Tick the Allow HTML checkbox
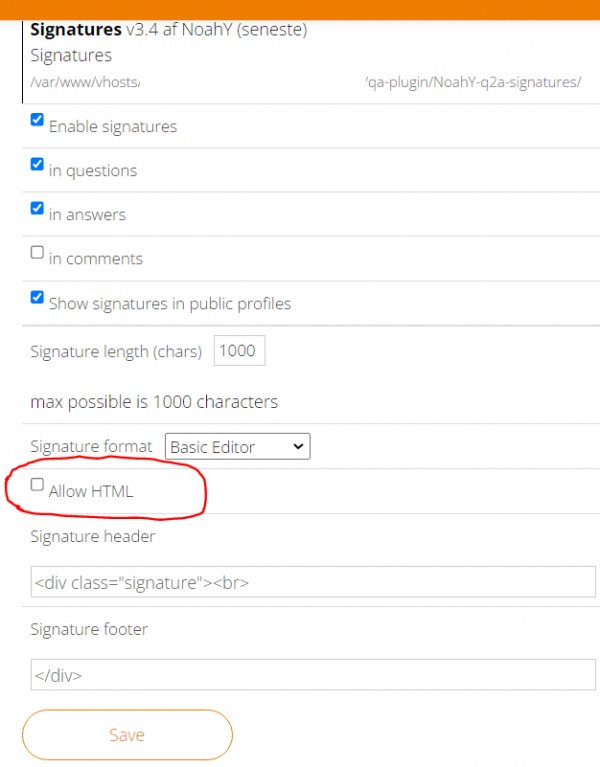 coord(37,485)
